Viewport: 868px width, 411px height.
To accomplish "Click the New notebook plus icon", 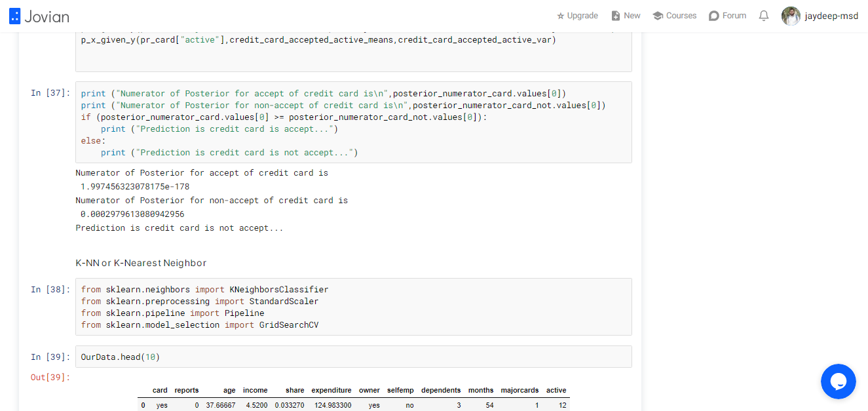I will (x=615, y=16).
